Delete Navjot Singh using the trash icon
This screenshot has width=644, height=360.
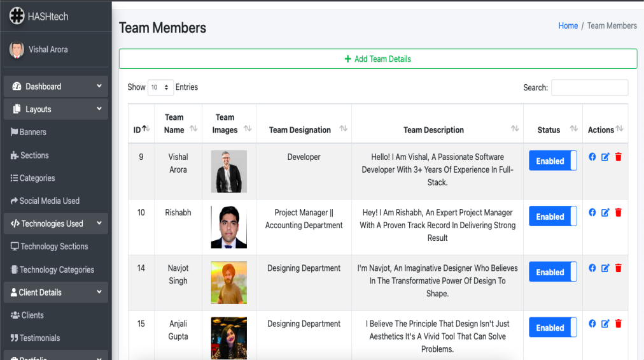(x=619, y=268)
